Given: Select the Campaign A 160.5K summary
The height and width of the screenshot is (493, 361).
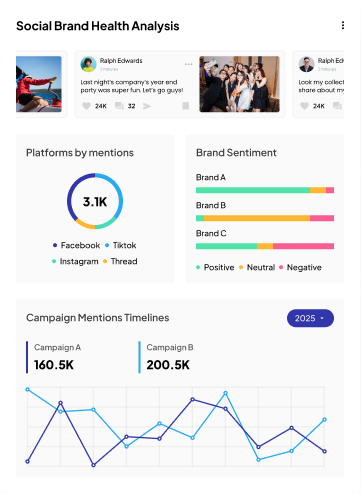Looking at the screenshot, I should tap(54, 357).
